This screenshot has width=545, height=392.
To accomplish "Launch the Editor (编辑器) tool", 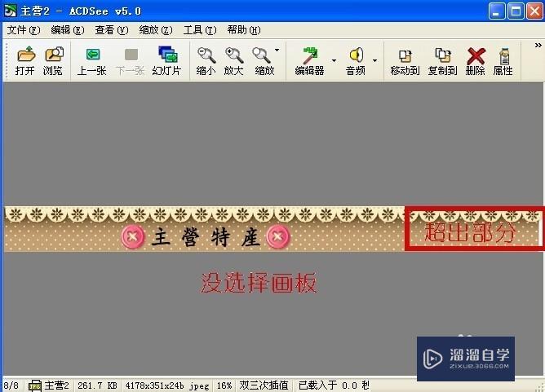I will tap(309, 61).
